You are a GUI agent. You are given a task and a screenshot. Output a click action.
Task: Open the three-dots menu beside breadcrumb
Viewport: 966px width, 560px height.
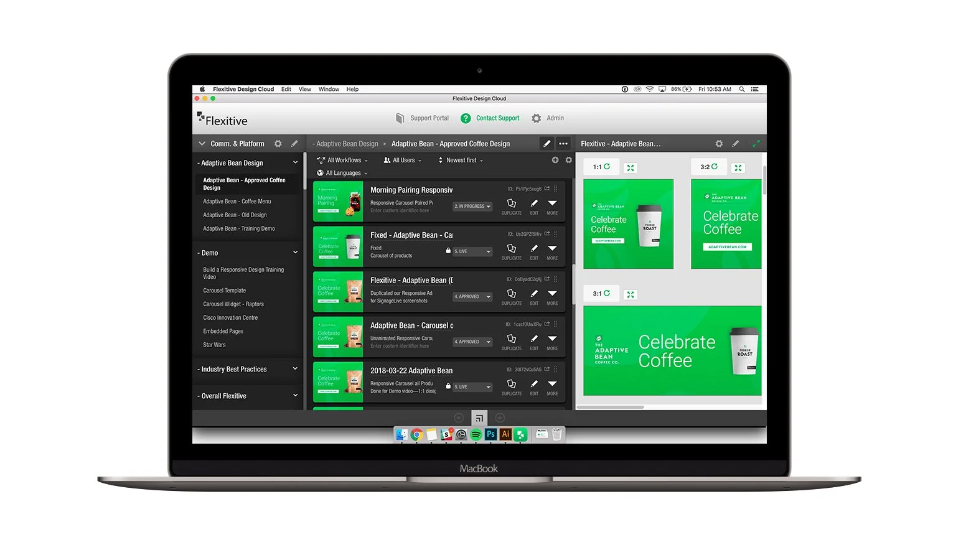tap(563, 144)
